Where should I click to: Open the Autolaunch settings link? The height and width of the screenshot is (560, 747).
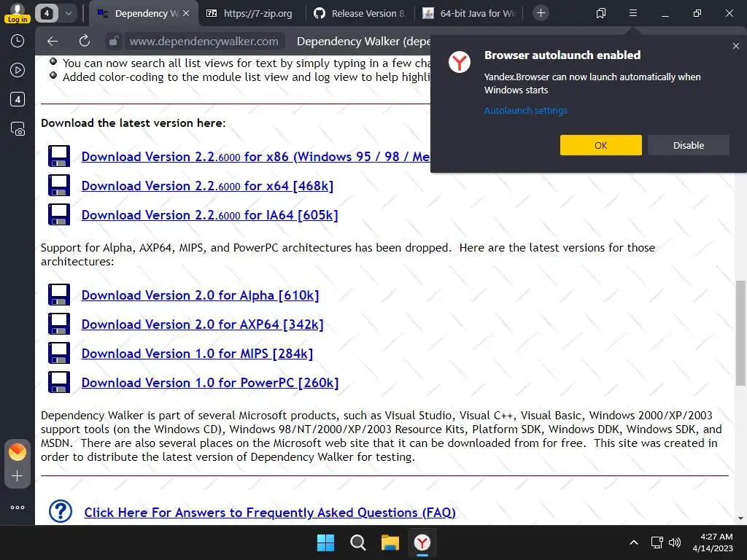[x=525, y=111]
